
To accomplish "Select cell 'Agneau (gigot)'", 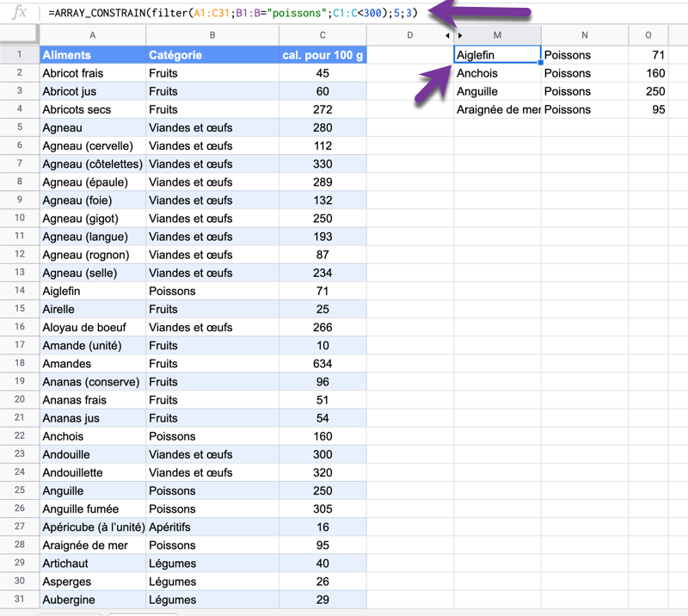I will click(x=93, y=219).
